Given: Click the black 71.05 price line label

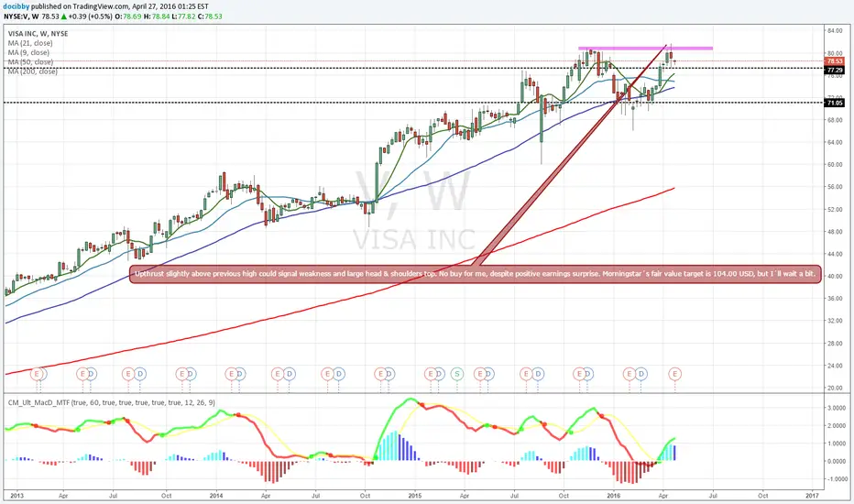Looking at the screenshot, I should [835, 103].
